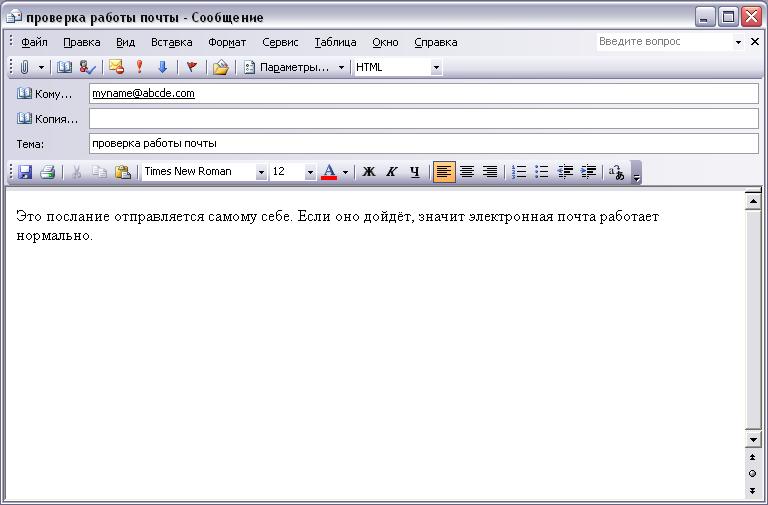This screenshot has height=505, width=768.
Task: Expand the font size 12 dropdown
Action: pos(310,172)
